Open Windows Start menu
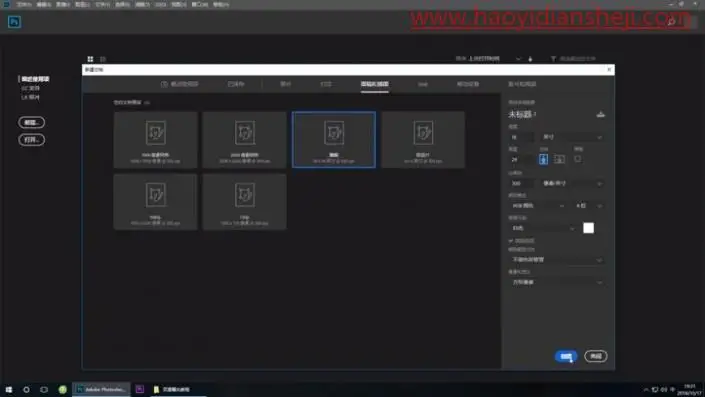Viewport: 705px width, 397px height. [x=9, y=389]
